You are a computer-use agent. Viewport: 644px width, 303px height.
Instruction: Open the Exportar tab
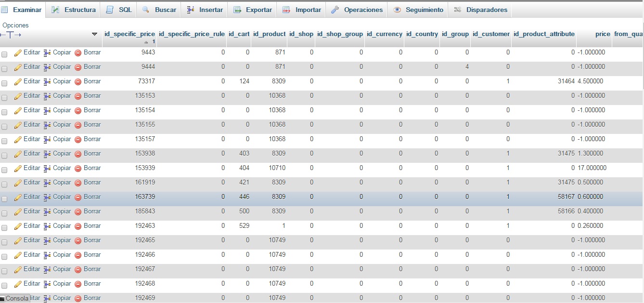253,10
